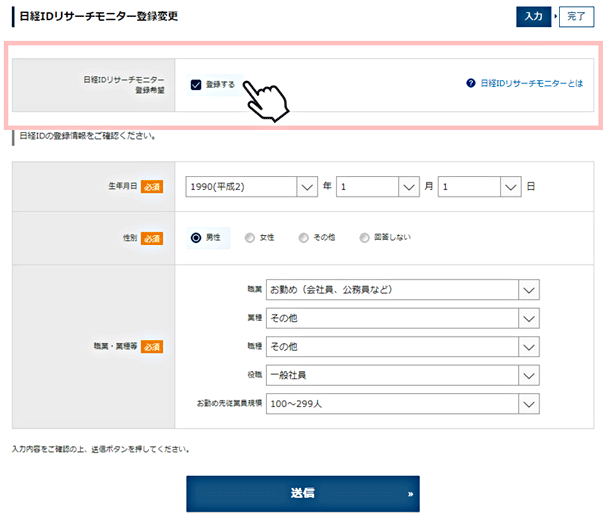Click the 性別 field label

130,238
